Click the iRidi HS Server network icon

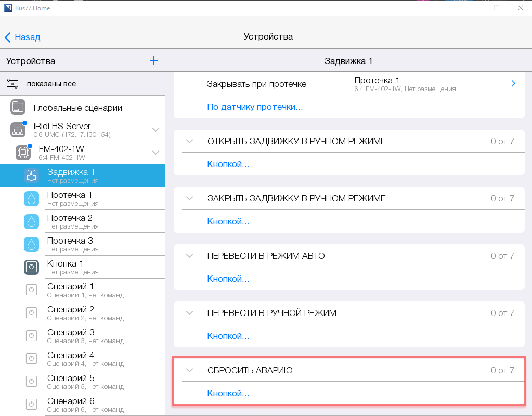[x=18, y=130]
